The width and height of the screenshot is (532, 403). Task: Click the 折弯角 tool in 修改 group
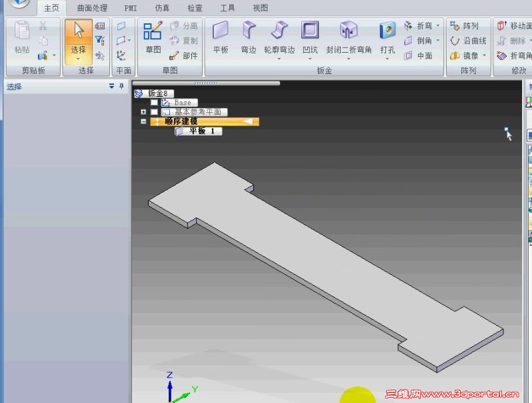click(515, 55)
